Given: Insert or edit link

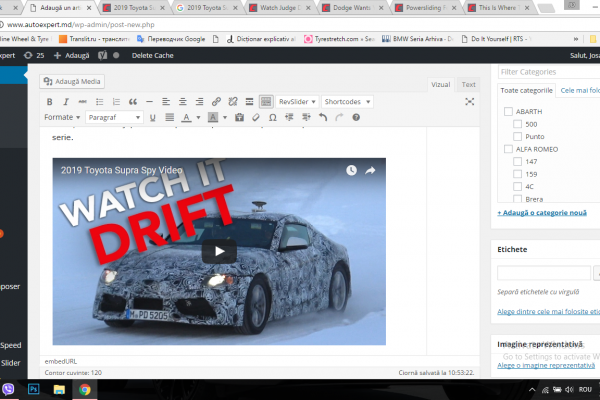Looking at the screenshot, I should (216, 102).
